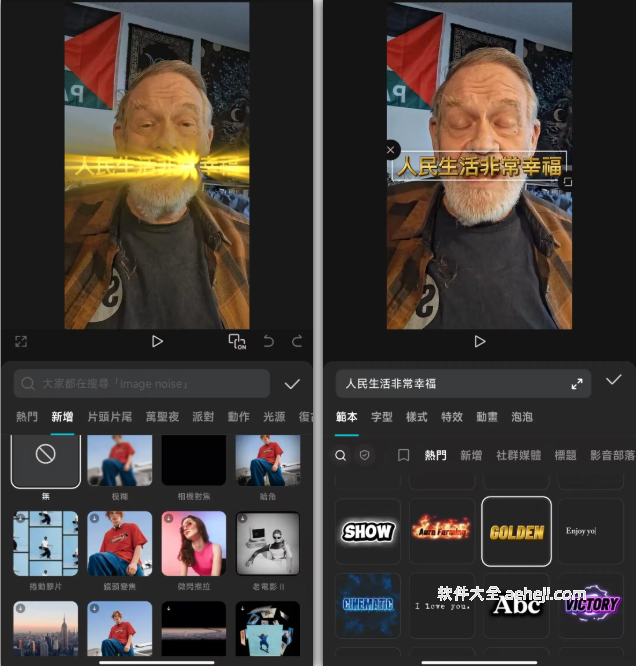Image resolution: width=636 pixels, height=666 pixels.
Task: Choose the 老電影 II effect thumbnail
Action: [267, 545]
